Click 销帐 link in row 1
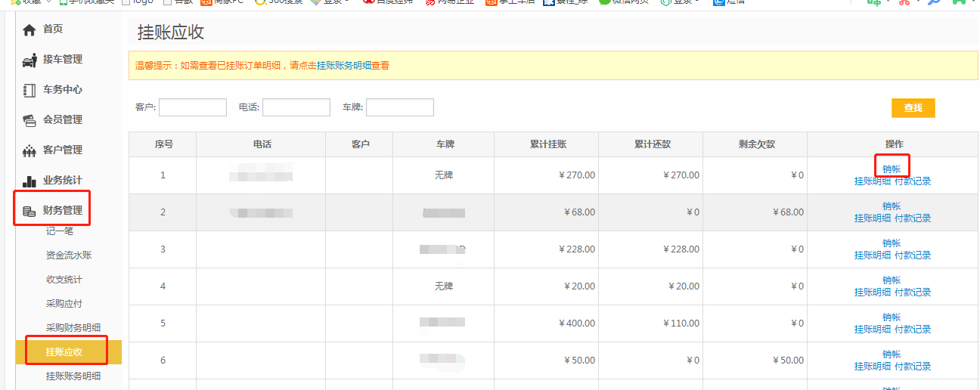Image resolution: width=980 pixels, height=390 pixels. click(892, 169)
